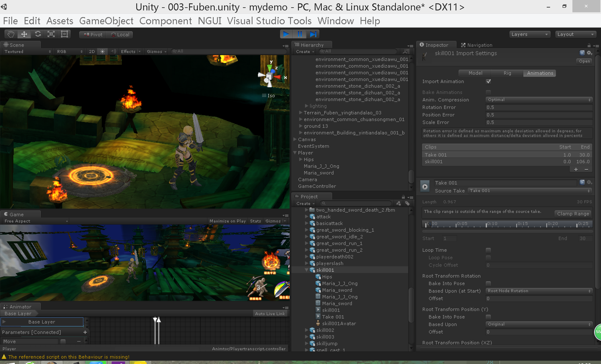
Task: Toggle Pivot handle position
Action: (x=93, y=35)
